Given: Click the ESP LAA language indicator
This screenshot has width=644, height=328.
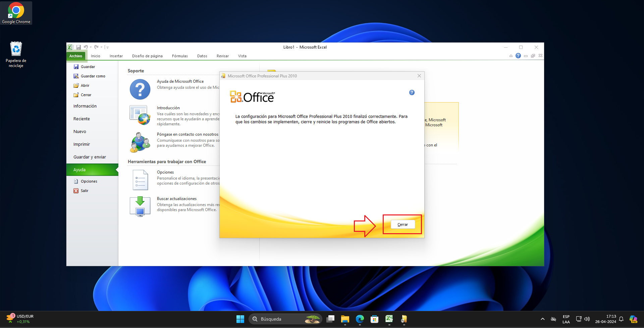Looking at the screenshot, I should [566, 319].
